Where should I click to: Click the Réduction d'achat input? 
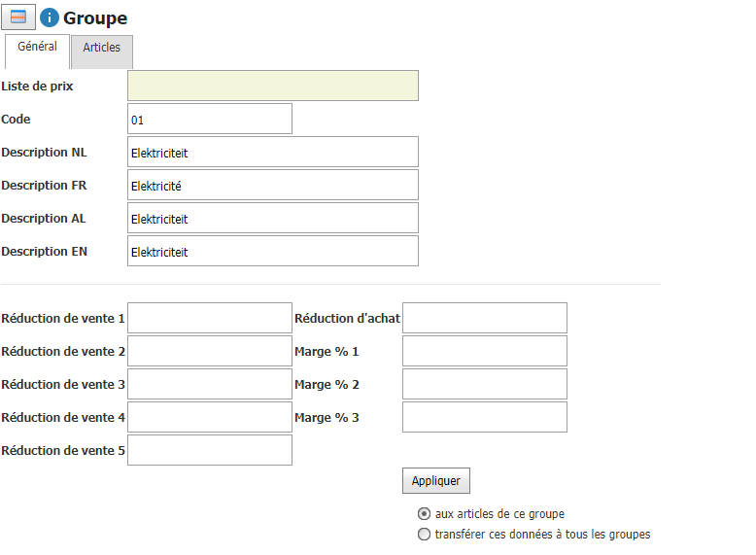485,318
